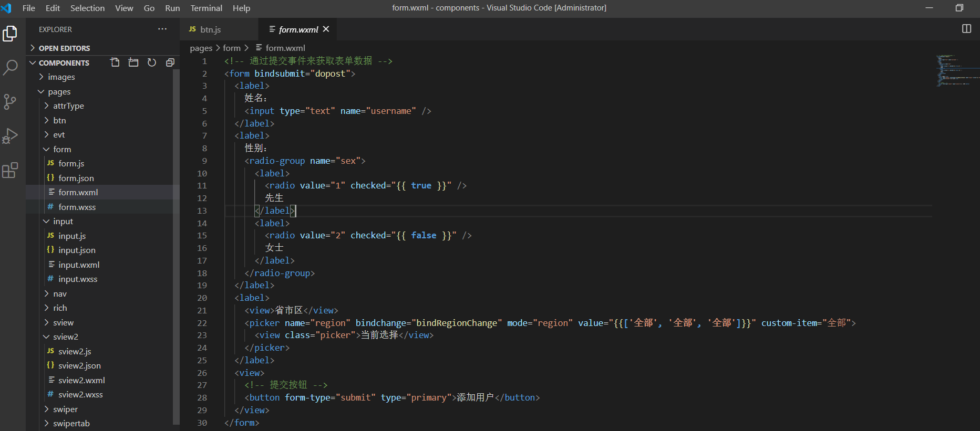Viewport: 980px width, 431px height.
Task: Open the View menu
Action: point(124,8)
